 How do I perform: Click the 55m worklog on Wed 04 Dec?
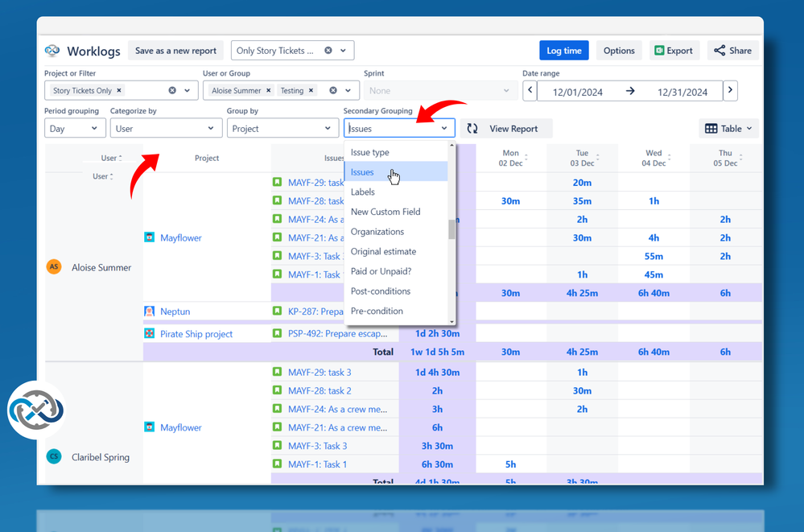tap(654, 256)
